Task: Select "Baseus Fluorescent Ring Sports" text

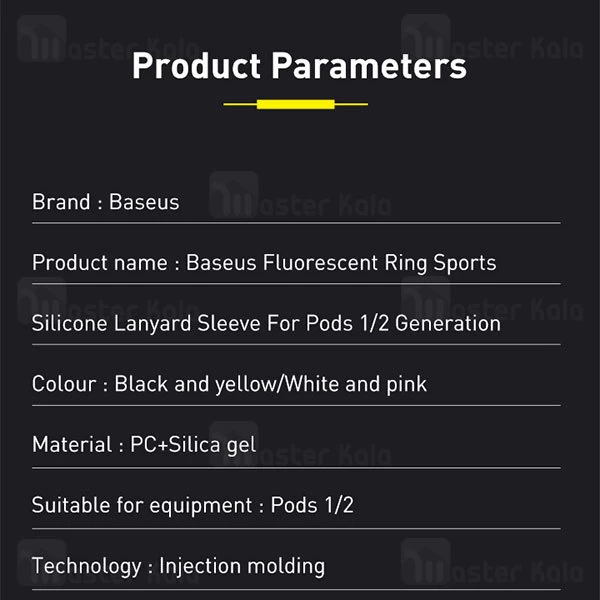Action: [341, 263]
